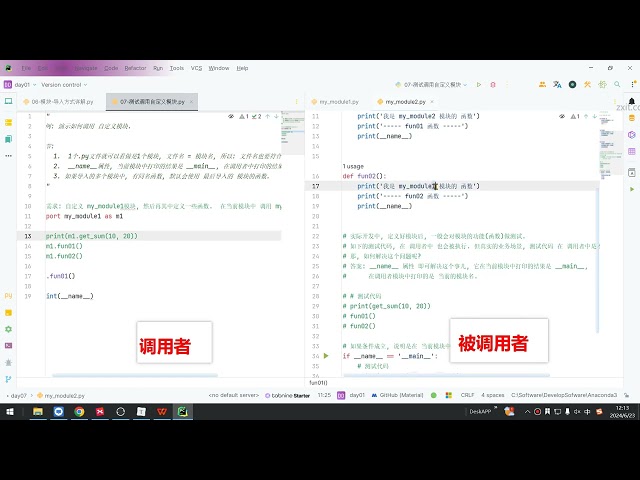Click the green status circle in status bar
This screenshot has height=480, width=640.
(434, 395)
